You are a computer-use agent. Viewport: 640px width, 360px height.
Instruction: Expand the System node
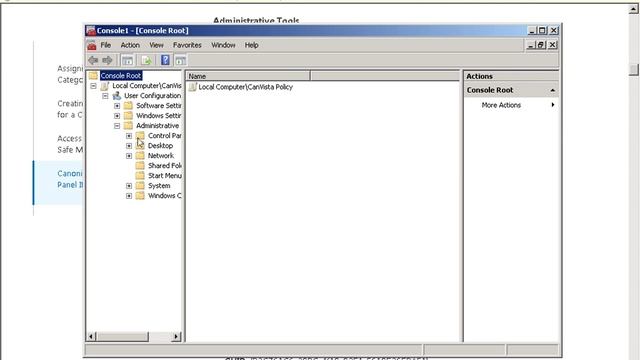129,186
